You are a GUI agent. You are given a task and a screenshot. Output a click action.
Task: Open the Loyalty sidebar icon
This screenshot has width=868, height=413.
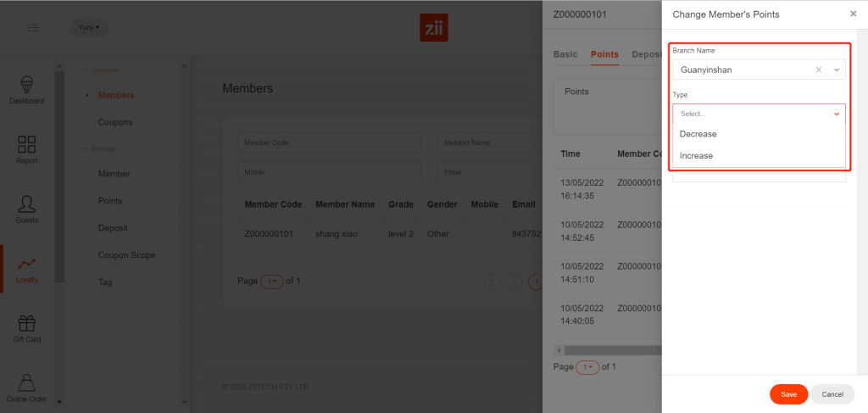[x=26, y=268]
